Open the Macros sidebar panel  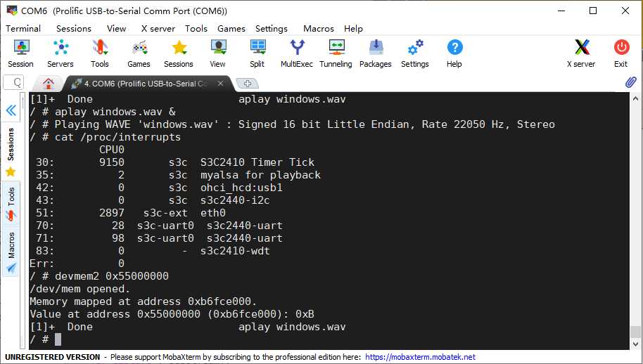11,253
